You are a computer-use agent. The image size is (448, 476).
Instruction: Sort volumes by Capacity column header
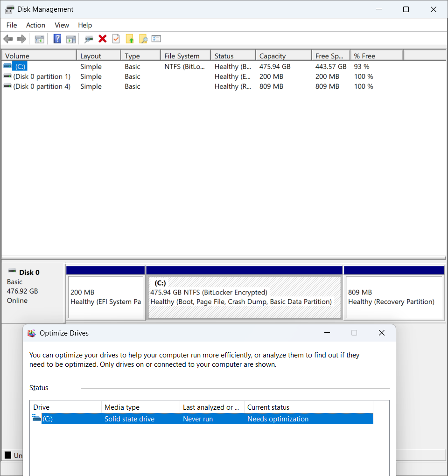[x=283, y=56]
